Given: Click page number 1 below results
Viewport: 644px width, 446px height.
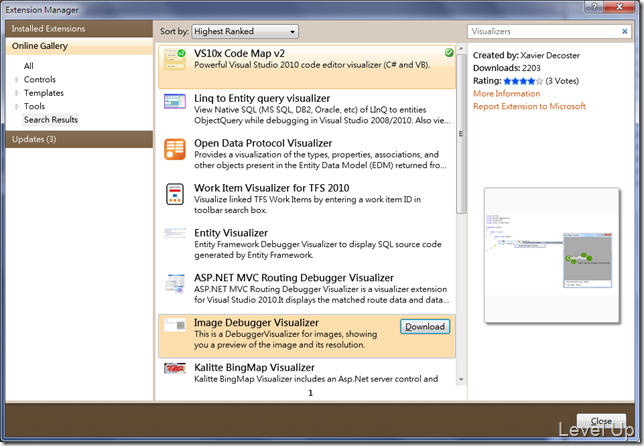Looking at the screenshot, I should [310, 393].
